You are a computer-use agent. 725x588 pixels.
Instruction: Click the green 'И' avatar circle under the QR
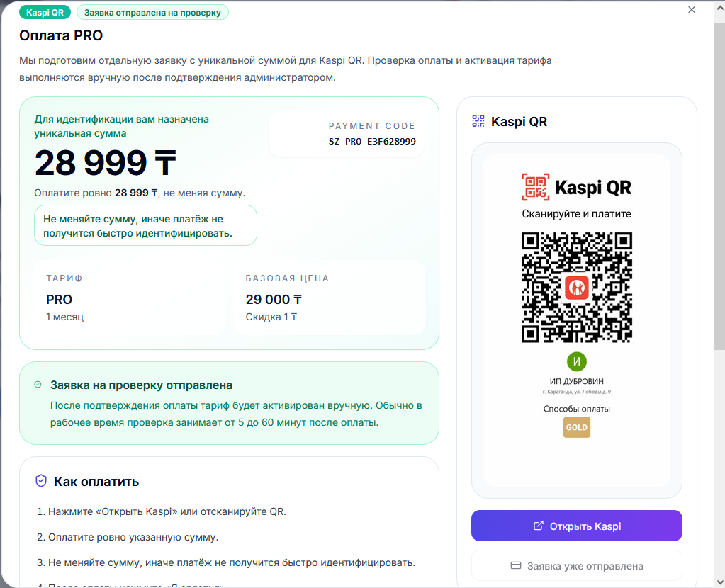pyautogui.click(x=575, y=361)
